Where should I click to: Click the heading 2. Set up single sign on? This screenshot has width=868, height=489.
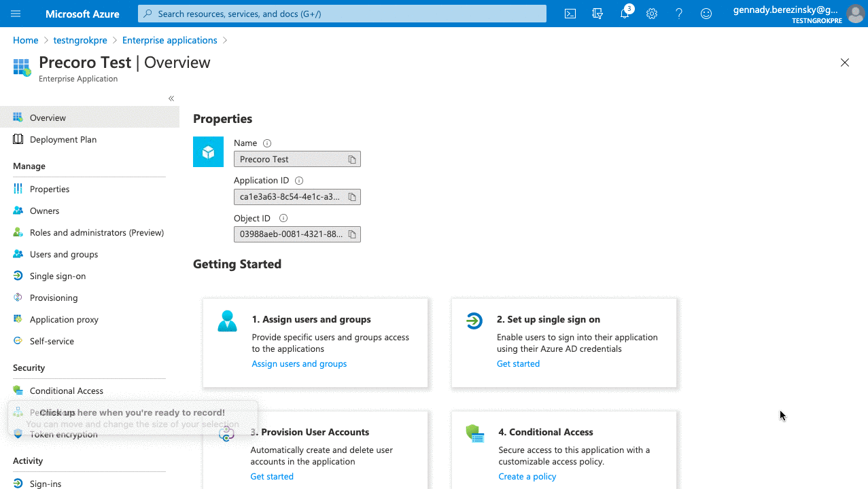549,319
